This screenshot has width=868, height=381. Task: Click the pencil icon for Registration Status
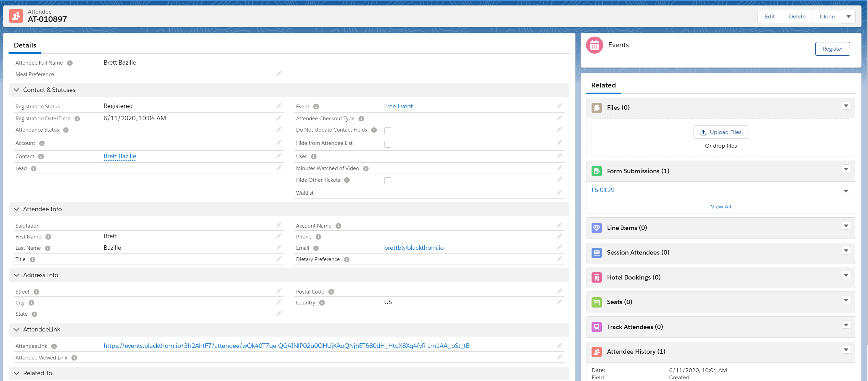tap(279, 106)
